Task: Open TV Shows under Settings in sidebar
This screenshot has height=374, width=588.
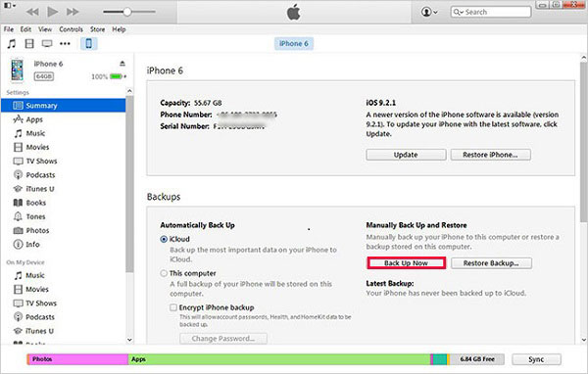Action: click(41, 162)
